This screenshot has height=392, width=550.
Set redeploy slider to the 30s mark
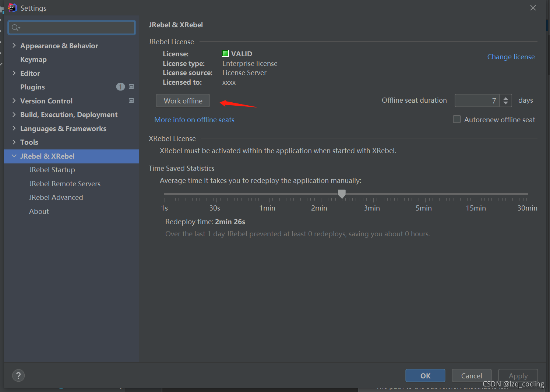click(216, 194)
